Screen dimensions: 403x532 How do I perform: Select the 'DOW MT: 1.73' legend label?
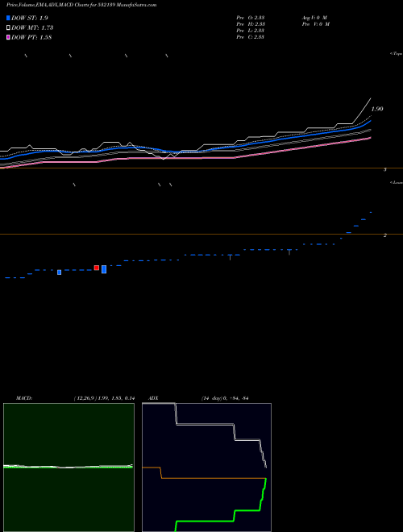[x=32, y=28]
